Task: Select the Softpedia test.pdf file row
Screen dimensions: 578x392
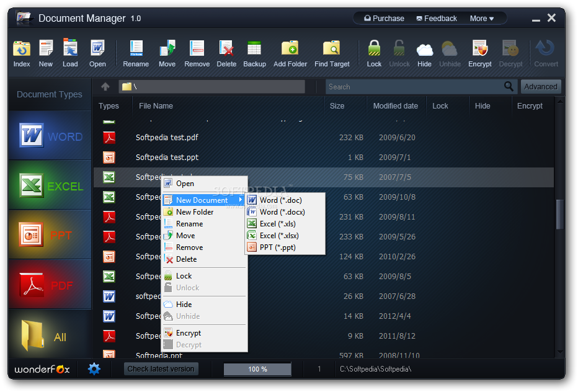Action: coord(324,137)
